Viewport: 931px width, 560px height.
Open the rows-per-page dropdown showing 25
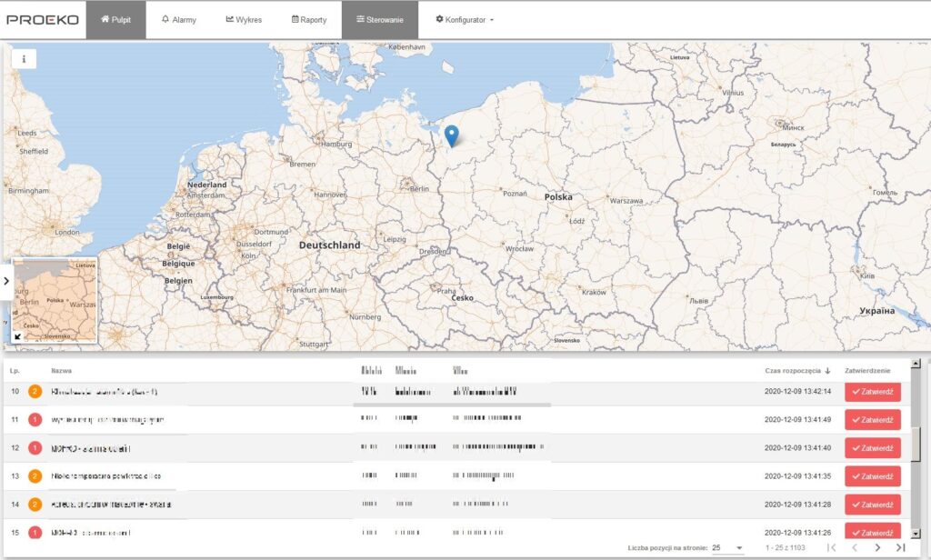[x=727, y=547]
